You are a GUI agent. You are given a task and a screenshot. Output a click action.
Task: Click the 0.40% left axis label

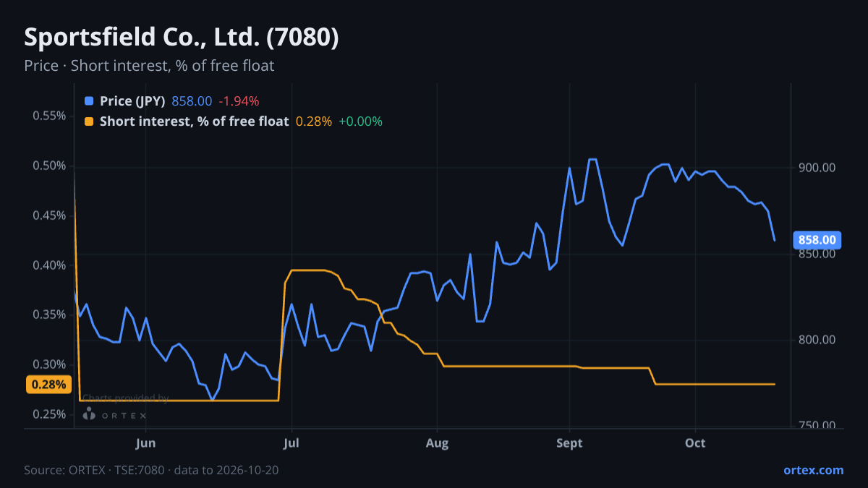coord(49,265)
